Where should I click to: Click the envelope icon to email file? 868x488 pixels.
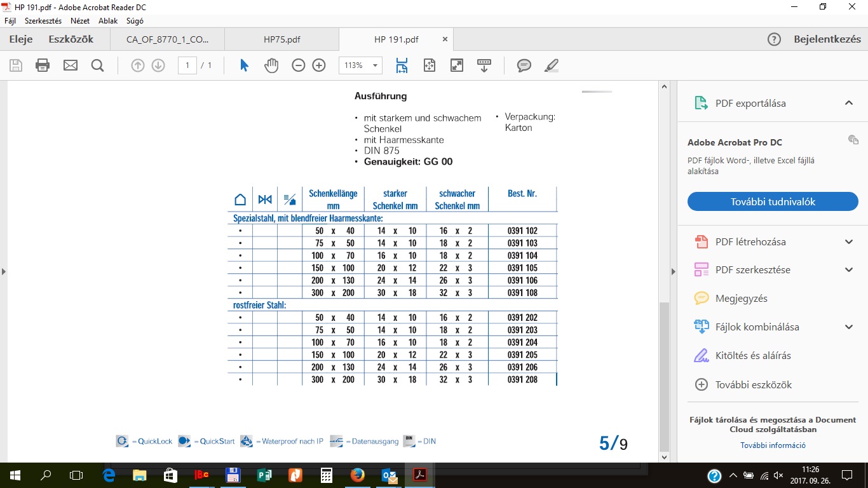point(70,65)
